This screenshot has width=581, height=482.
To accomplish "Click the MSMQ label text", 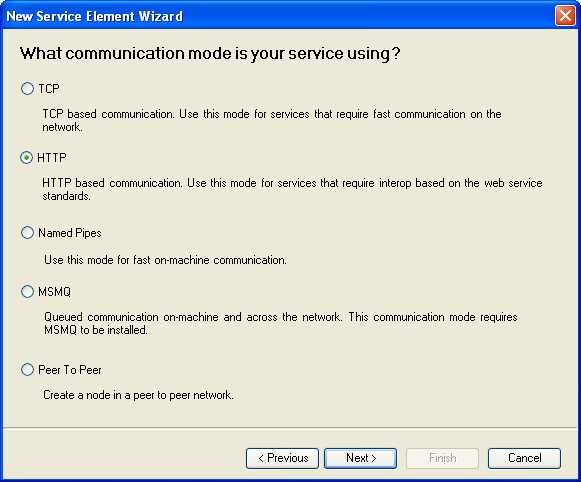I will click(x=54, y=292).
